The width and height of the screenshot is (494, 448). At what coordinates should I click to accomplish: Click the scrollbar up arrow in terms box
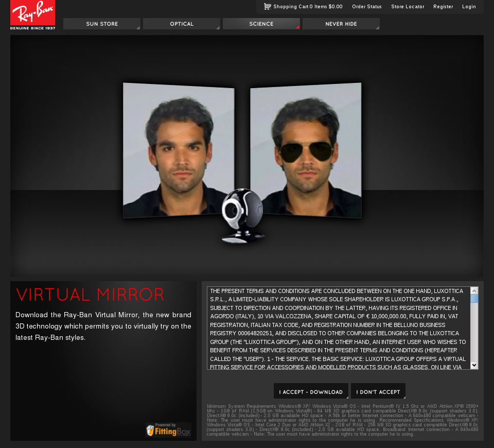tap(474, 291)
